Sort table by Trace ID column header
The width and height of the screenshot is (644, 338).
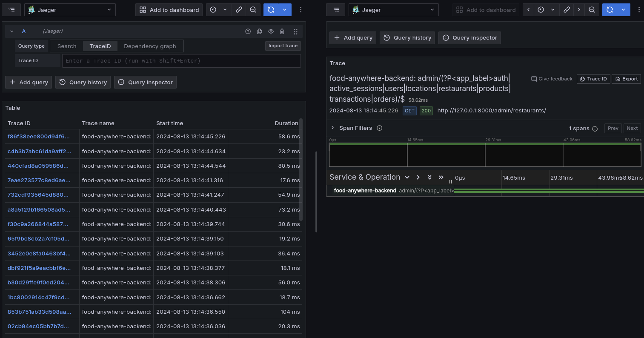pyautogui.click(x=19, y=123)
